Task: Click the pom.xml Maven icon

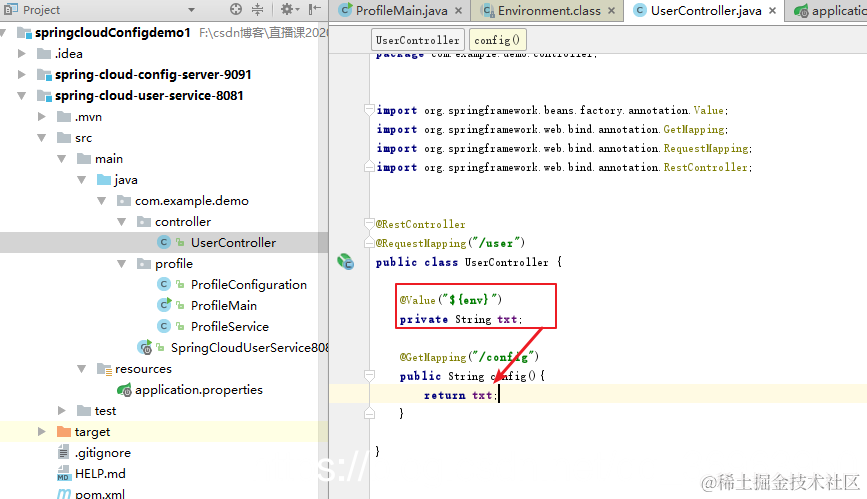Action: pyautogui.click(x=64, y=494)
